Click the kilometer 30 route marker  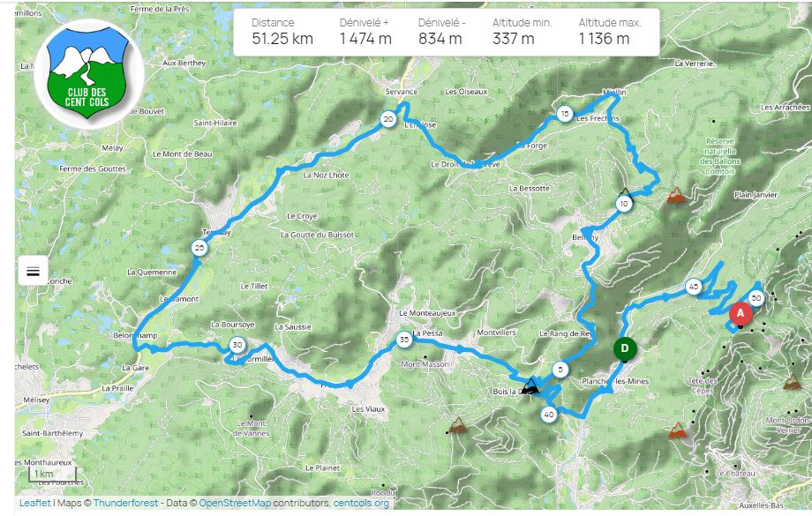(x=237, y=345)
